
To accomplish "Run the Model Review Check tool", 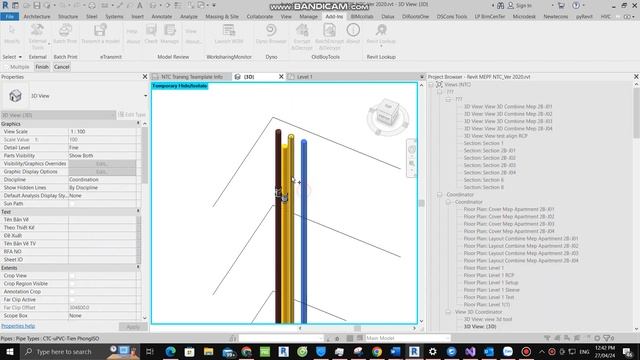I will (151, 34).
